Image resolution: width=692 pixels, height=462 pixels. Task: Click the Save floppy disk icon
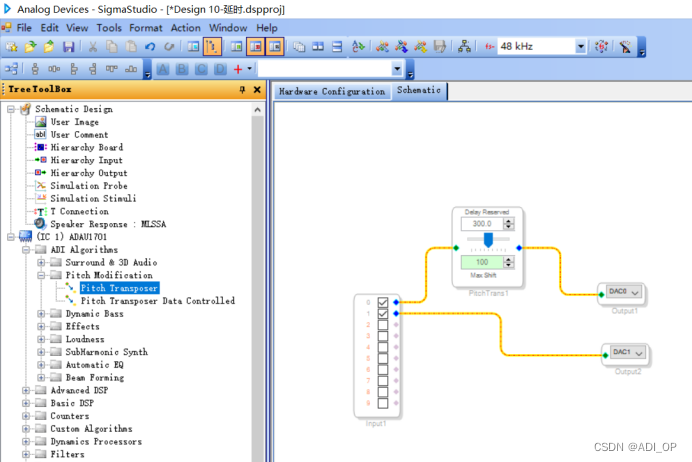coord(68,46)
